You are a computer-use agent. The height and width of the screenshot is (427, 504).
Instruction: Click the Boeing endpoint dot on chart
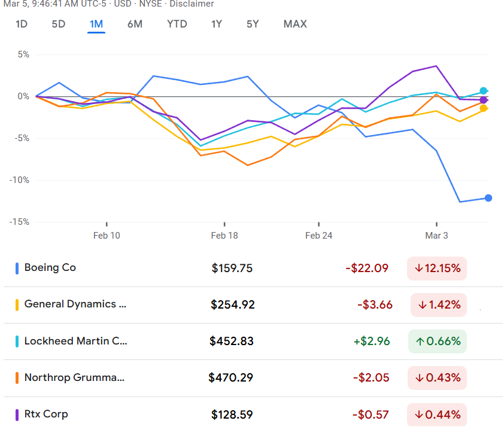(x=488, y=198)
